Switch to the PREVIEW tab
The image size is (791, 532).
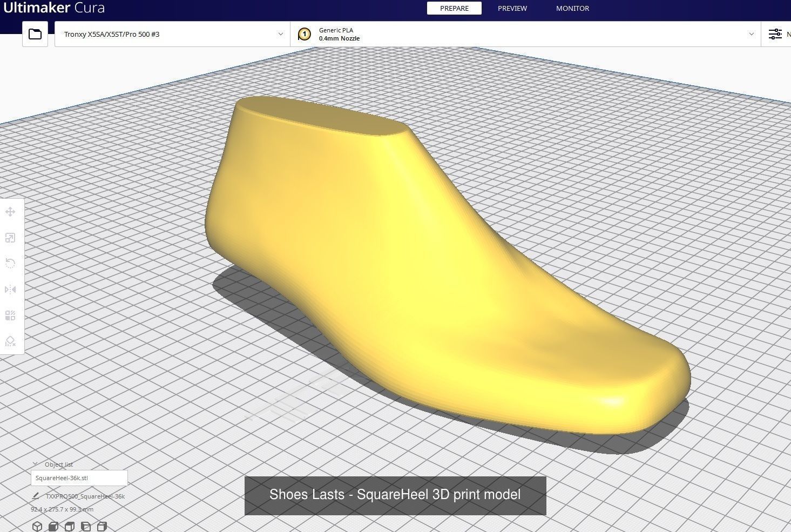[x=512, y=8]
